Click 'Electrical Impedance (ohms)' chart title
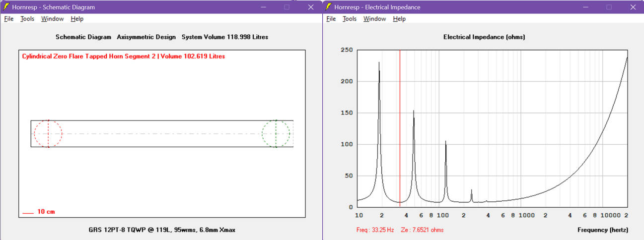Screen dimensions: 644x240 pos(484,37)
